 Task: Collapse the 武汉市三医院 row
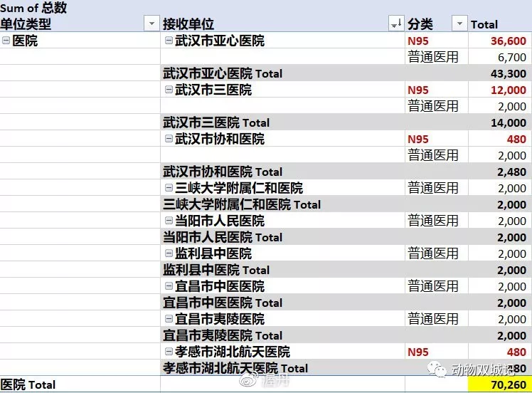(x=169, y=90)
